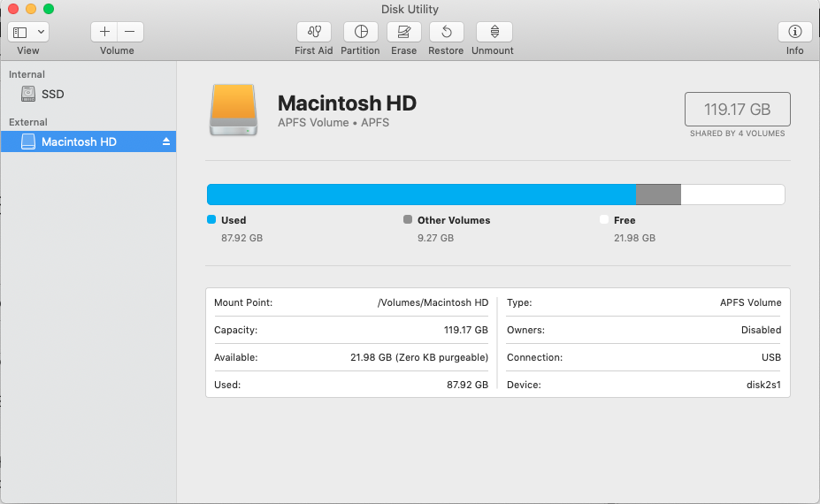The image size is (820, 504).
Task: Click the Erase toolbar icon
Action: tap(403, 32)
